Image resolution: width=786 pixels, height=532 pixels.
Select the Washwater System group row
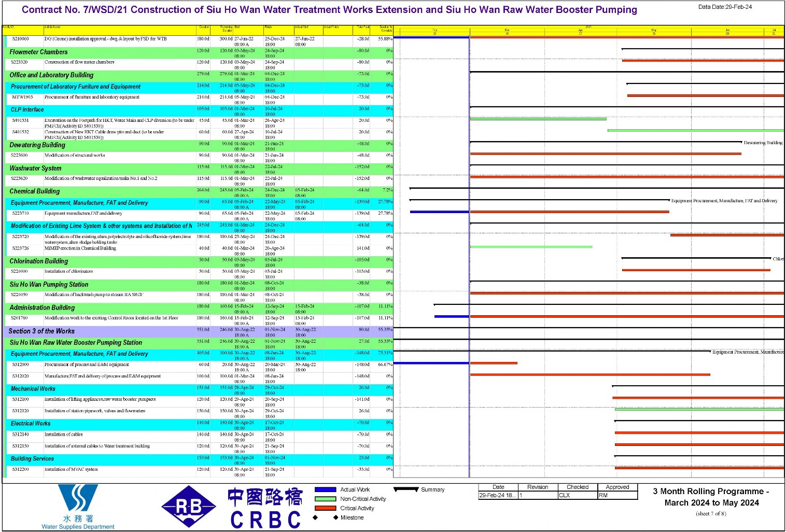[198, 169]
